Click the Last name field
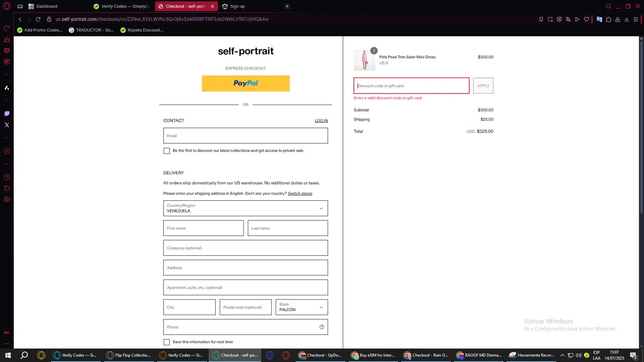The image size is (644, 362). tap(288, 228)
